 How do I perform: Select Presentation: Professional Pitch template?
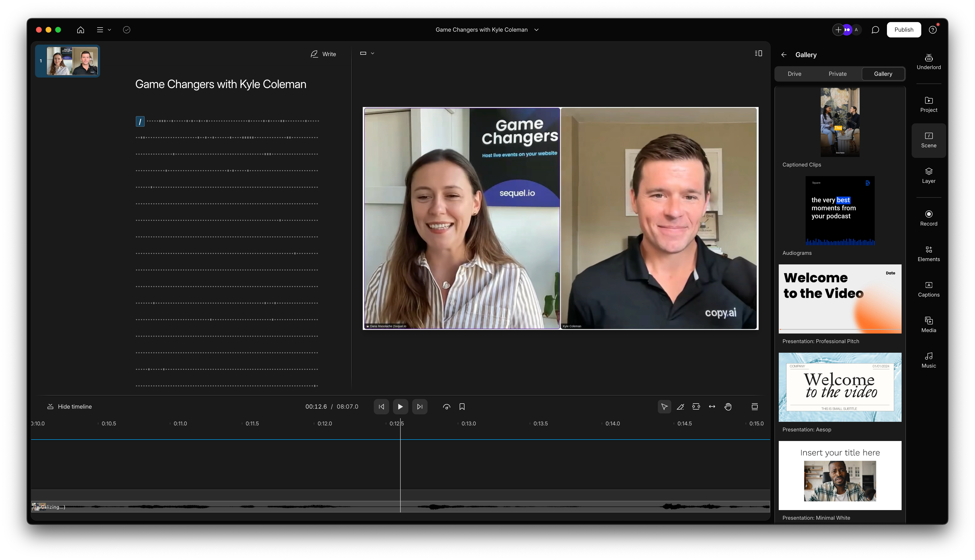(x=840, y=298)
